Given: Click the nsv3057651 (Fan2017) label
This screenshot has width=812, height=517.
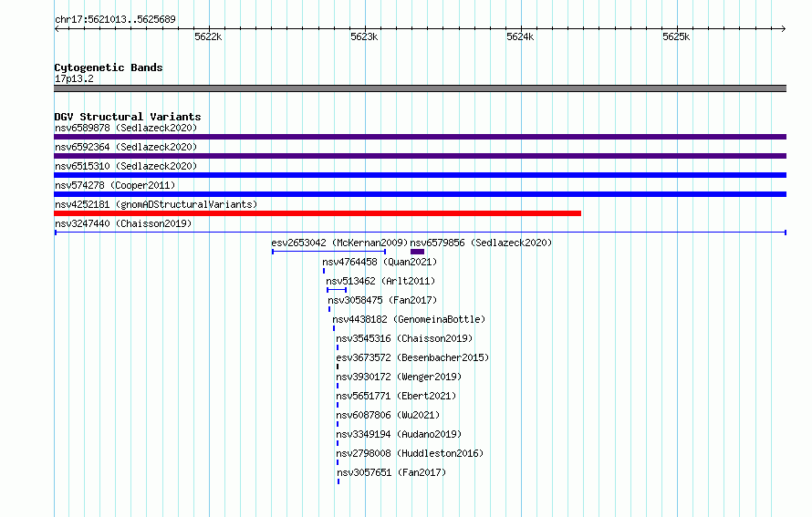Looking at the screenshot, I should tap(391, 472).
